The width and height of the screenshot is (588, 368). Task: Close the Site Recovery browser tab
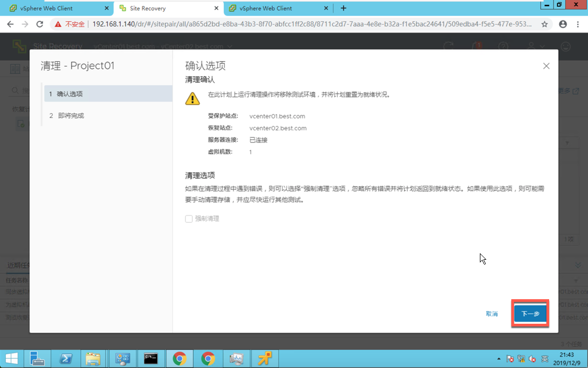[216, 8]
